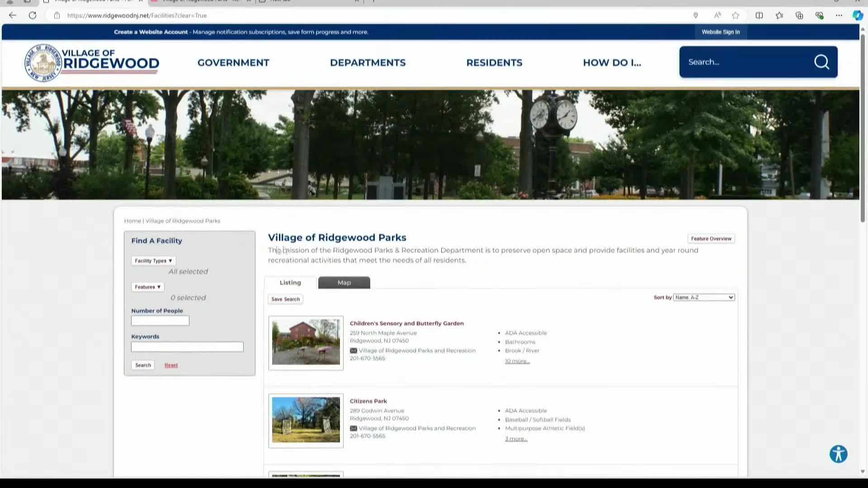Expand the Features dropdown

pyautogui.click(x=147, y=287)
